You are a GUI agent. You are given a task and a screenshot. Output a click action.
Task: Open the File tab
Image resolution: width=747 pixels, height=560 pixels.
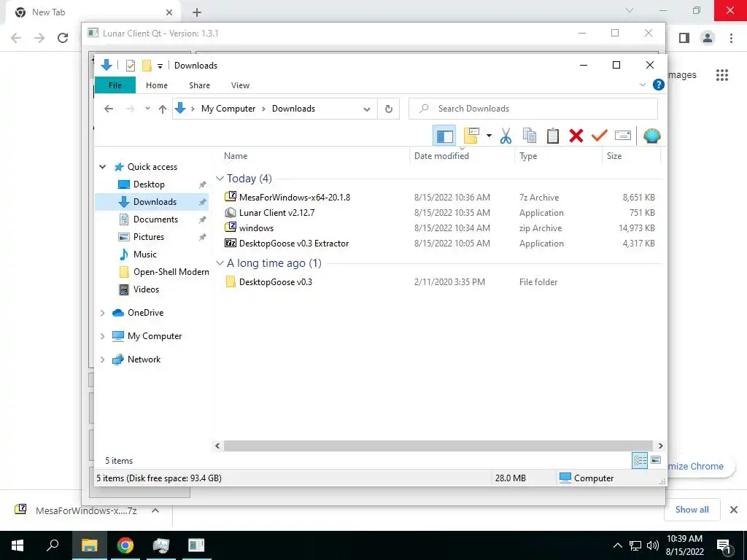(x=115, y=85)
